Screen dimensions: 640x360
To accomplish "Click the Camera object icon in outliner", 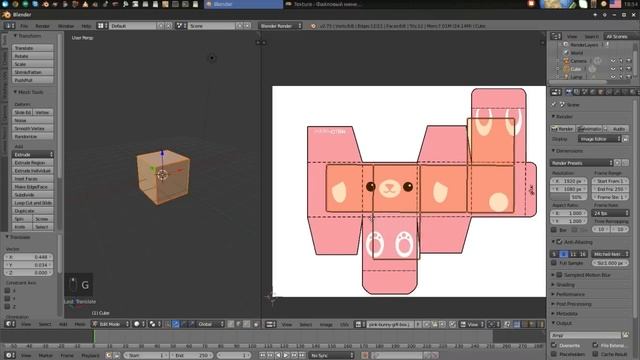I will pos(566,61).
